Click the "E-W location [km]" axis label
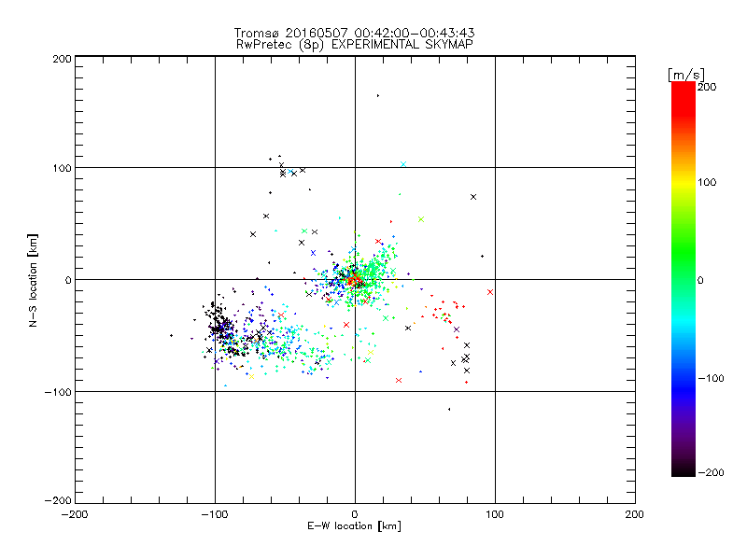The height and width of the screenshot is (560, 747). [x=354, y=525]
